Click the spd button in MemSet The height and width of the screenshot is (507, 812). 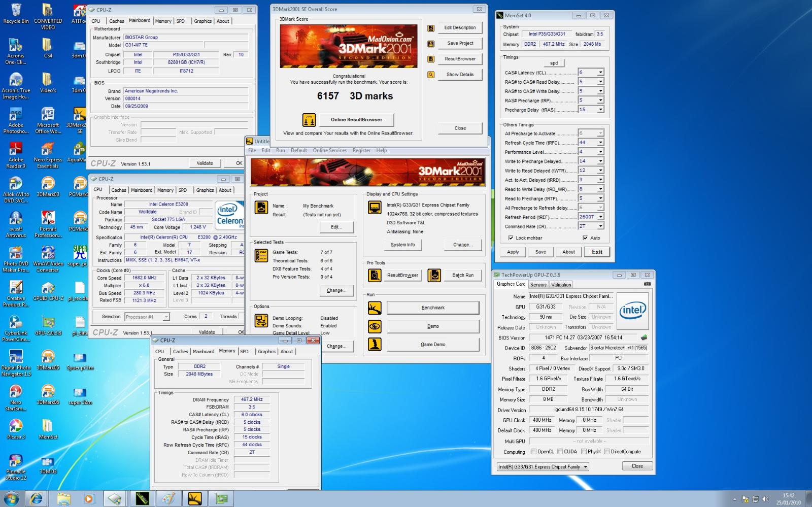click(x=554, y=63)
